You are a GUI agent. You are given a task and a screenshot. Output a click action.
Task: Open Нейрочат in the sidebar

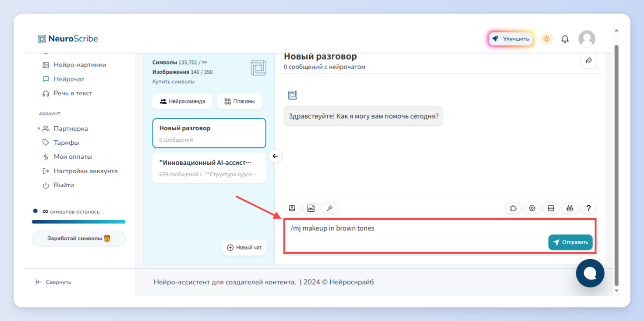63,79
